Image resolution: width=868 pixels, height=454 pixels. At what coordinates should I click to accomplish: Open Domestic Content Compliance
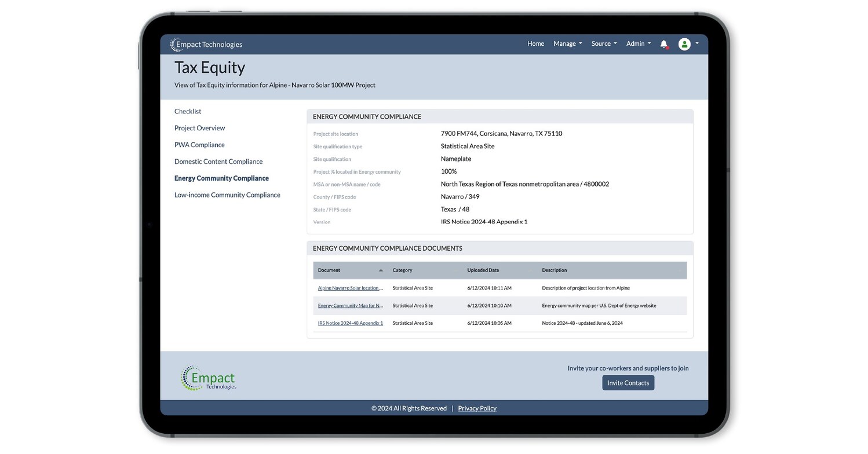click(x=218, y=162)
